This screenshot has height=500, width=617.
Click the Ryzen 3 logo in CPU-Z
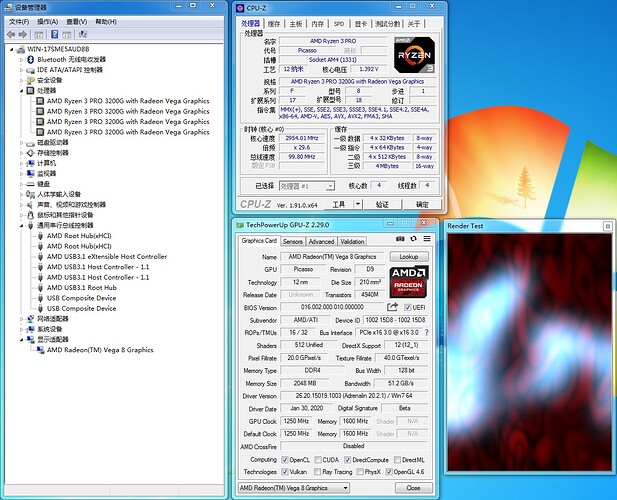tap(415, 55)
